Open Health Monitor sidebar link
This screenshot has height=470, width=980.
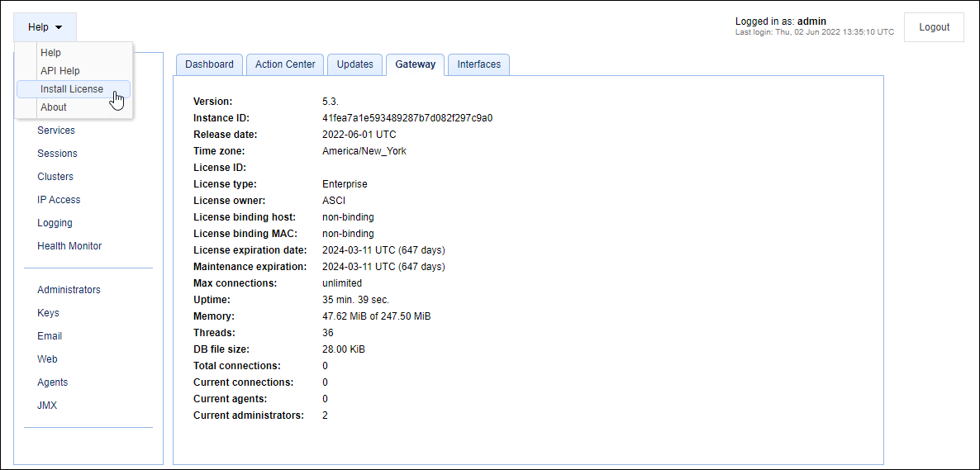click(x=69, y=246)
